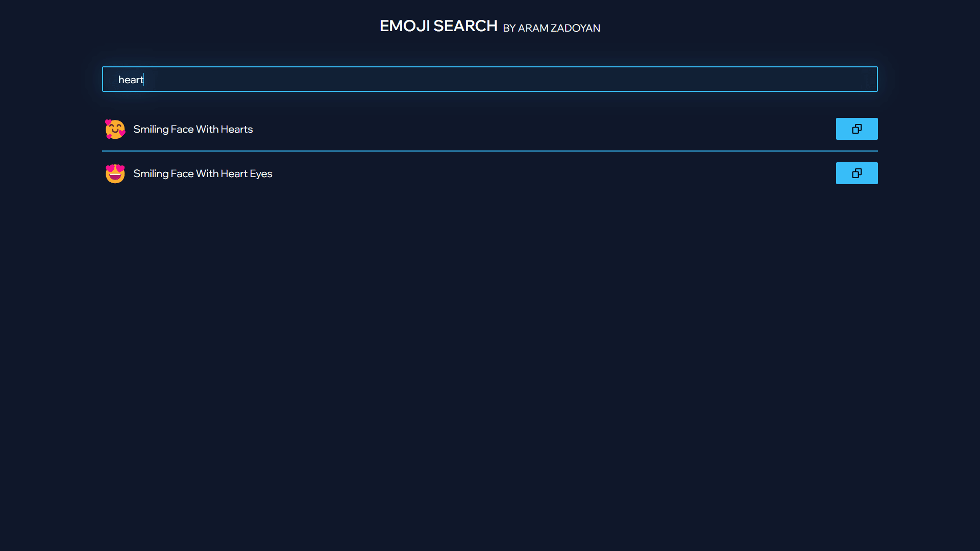
Task: Click the "BY ARAM ZADOYAN" byline
Action: click(x=551, y=28)
